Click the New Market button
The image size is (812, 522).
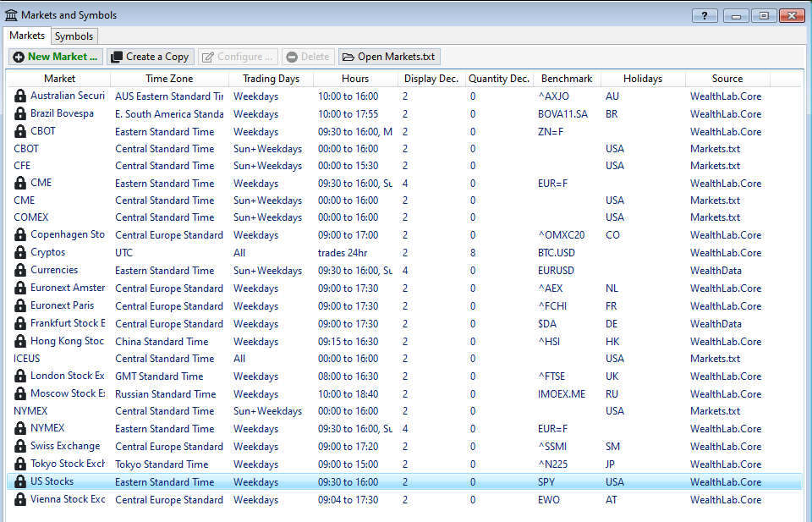pyautogui.click(x=56, y=57)
